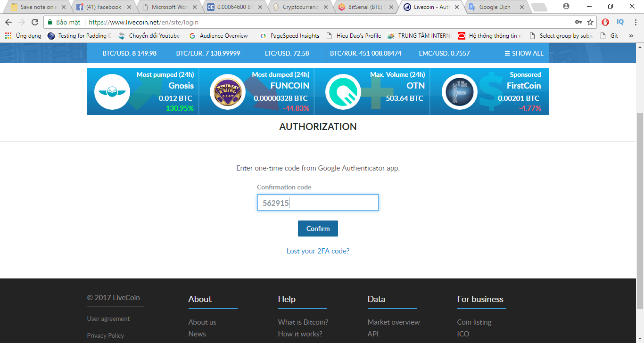This screenshot has height=343, width=644.
Task: Click the FUNCOIN gold coin icon
Action: pos(227,92)
